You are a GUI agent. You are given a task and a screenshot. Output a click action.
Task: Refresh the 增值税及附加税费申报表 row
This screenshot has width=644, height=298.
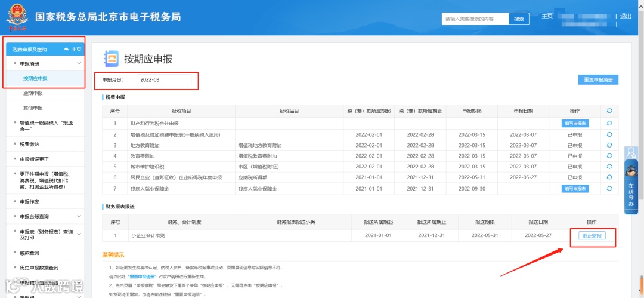coord(609,134)
